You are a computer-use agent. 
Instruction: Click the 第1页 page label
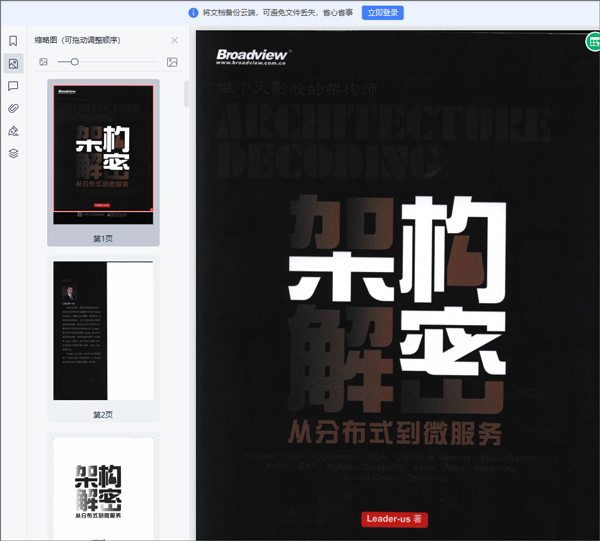click(103, 239)
